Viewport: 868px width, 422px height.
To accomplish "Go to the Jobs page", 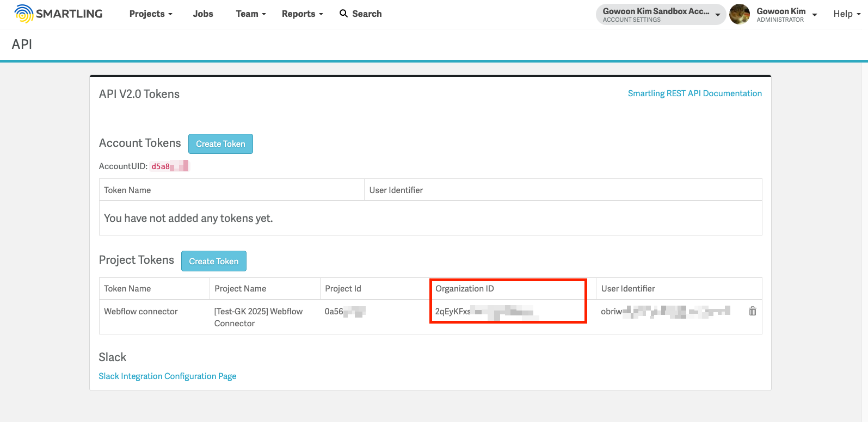I will tap(203, 14).
